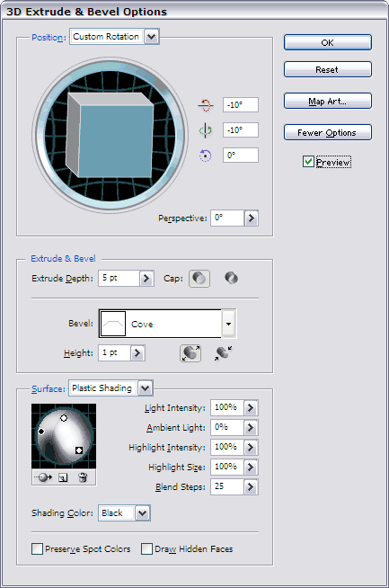Turn cap off for hollow appearance
This screenshot has width=389, height=588.
pyautogui.click(x=231, y=278)
